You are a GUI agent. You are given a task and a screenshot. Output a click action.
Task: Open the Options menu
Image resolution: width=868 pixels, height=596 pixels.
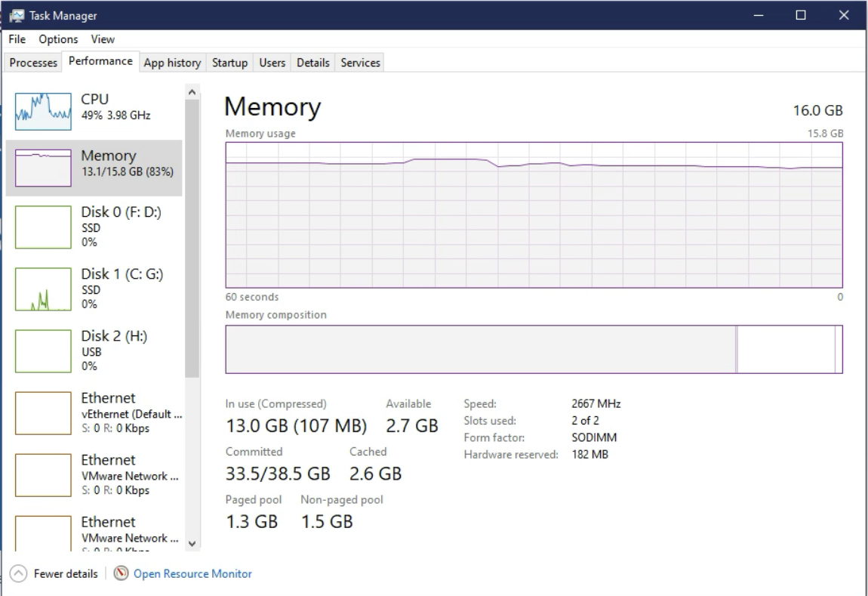click(58, 39)
